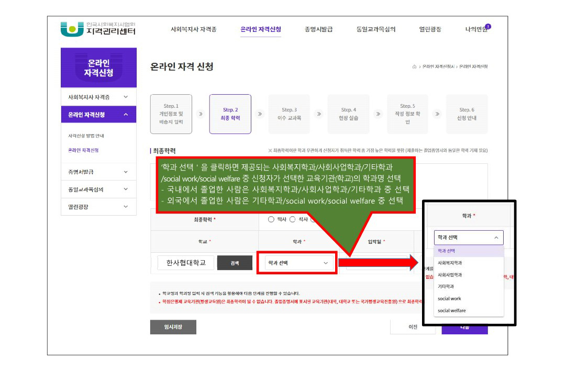The height and width of the screenshot is (371, 588).
Task: Expand 증명서발급 in the sidebar
Action: pos(98,172)
